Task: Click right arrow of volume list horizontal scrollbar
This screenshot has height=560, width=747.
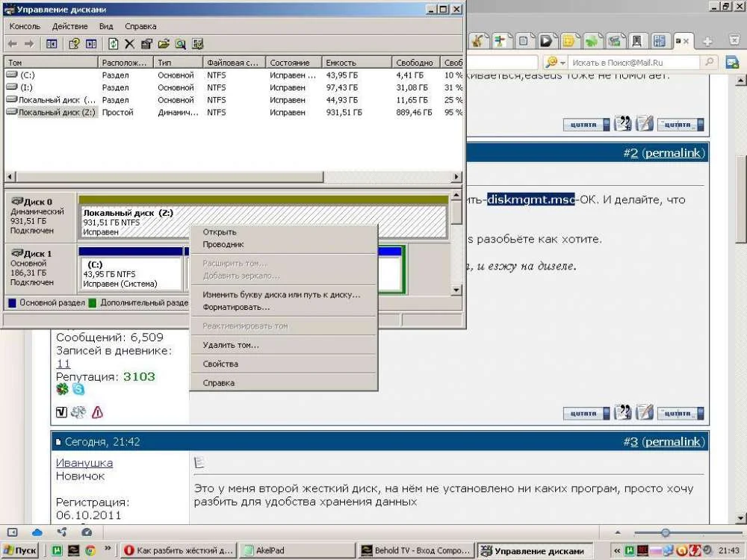Action: (456, 177)
